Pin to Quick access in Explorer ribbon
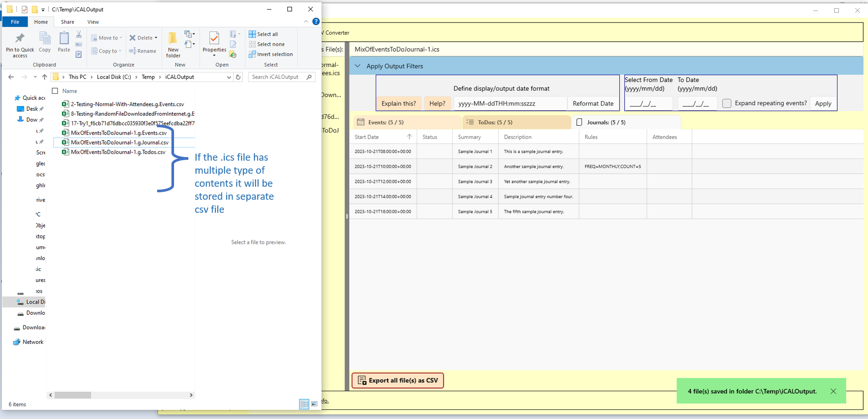Viewport: 868px width, 419px height. (x=20, y=45)
